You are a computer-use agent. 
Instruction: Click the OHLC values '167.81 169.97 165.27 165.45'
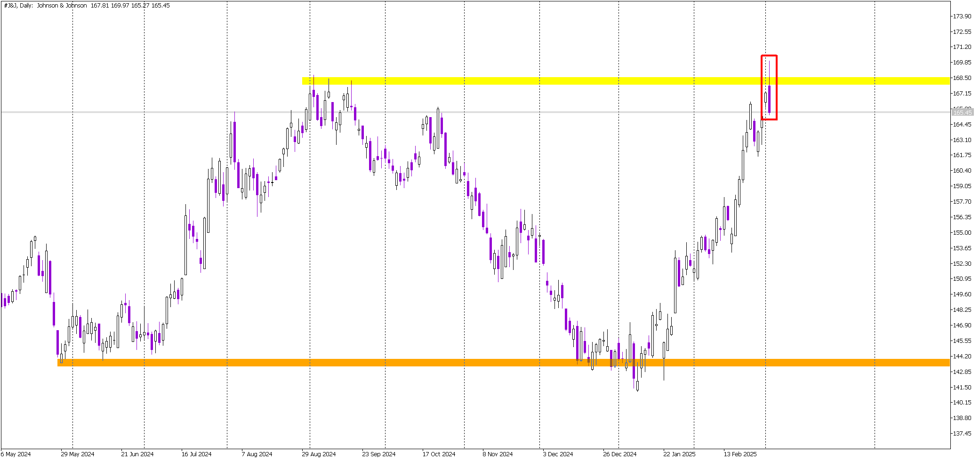pos(130,6)
